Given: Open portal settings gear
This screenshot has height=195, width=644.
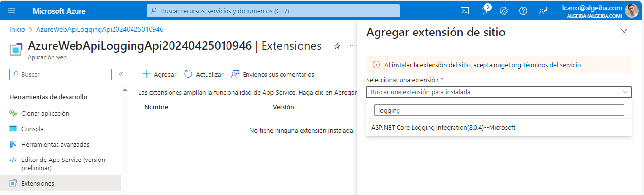Looking at the screenshot, I should coord(504,11).
